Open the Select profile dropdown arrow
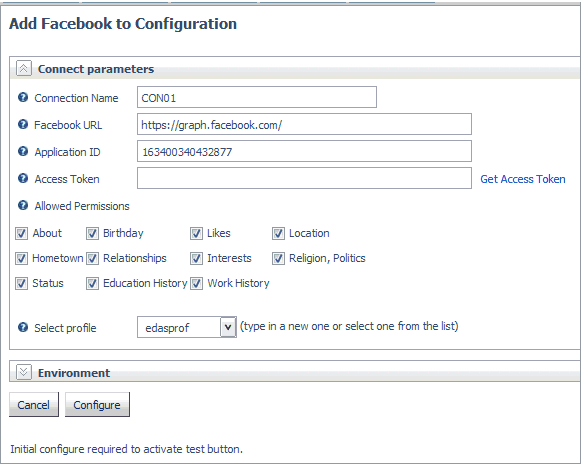Screen dimensions: 582x466 pyautogui.click(x=228, y=327)
